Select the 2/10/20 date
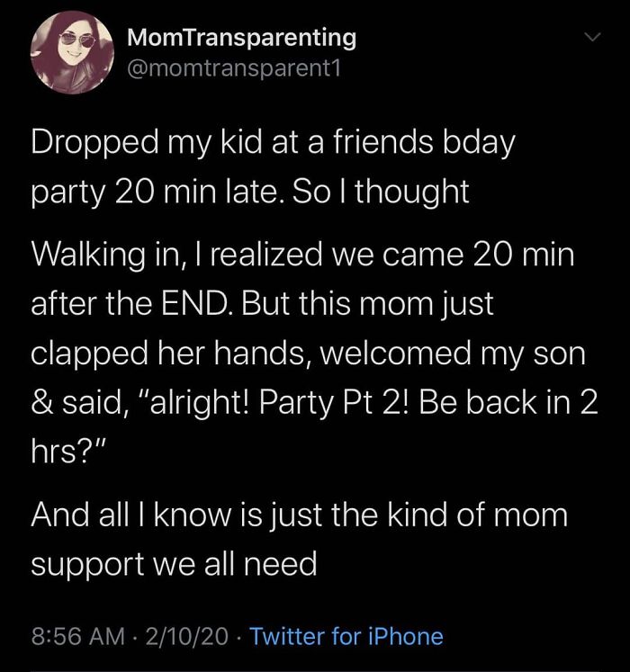This screenshot has height=672, width=630. pyautogui.click(x=186, y=637)
